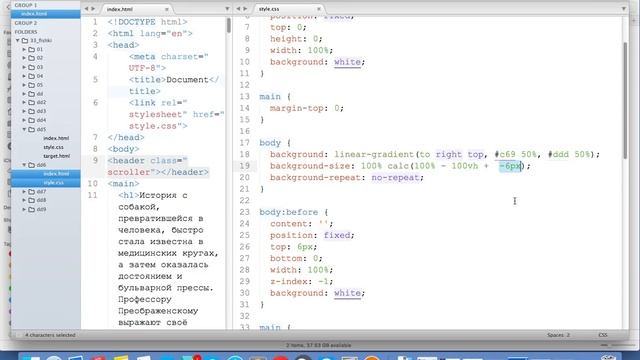Close the index.html tab

167,9
